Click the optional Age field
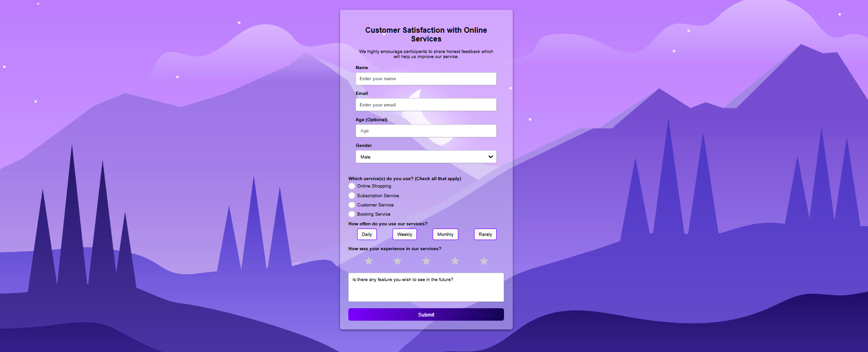868x352 pixels. click(426, 130)
